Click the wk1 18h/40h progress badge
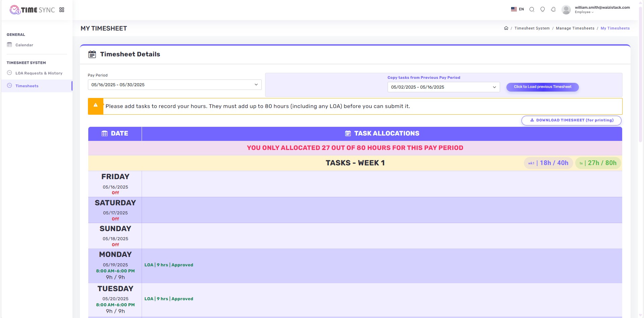 (x=548, y=163)
